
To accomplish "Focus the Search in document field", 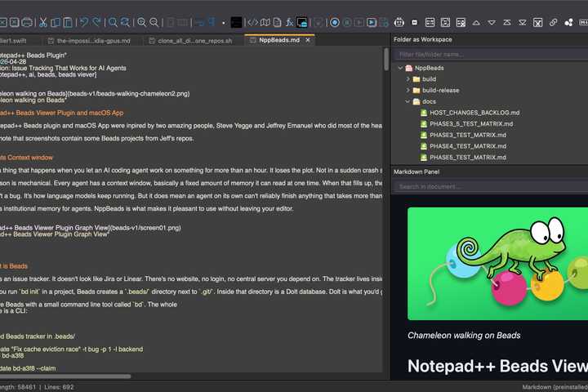I will tap(492, 186).
